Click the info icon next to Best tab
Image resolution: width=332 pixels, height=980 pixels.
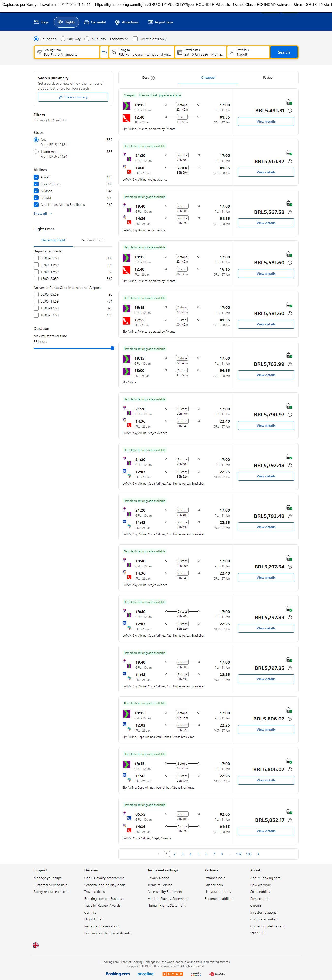pyautogui.click(x=153, y=78)
